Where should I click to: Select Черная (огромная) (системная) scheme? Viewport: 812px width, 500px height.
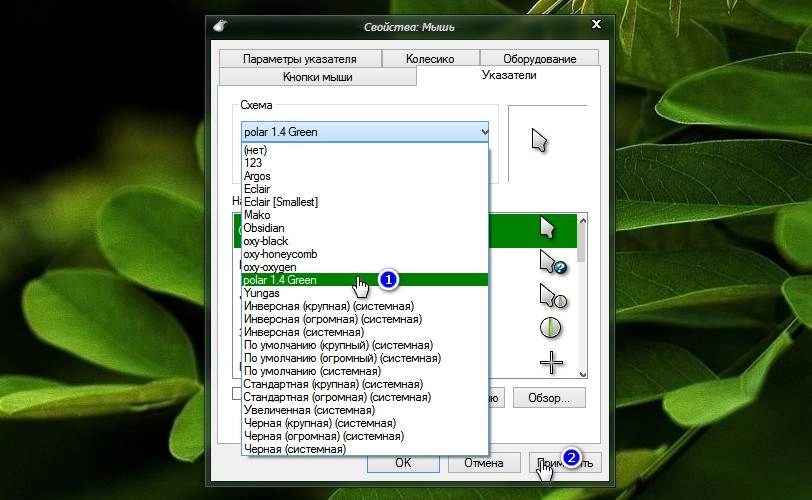coord(365,436)
